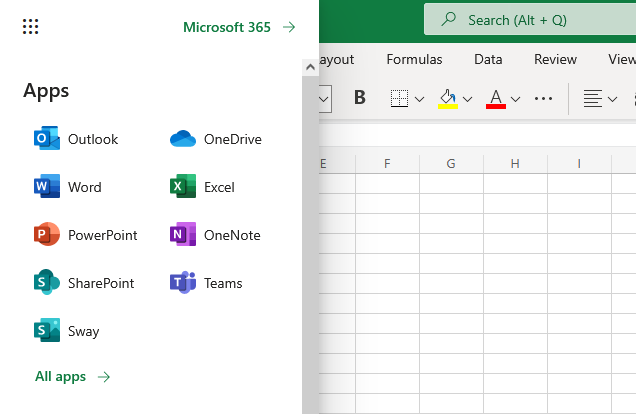Click the search magnifier icon

[x=449, y=19]
